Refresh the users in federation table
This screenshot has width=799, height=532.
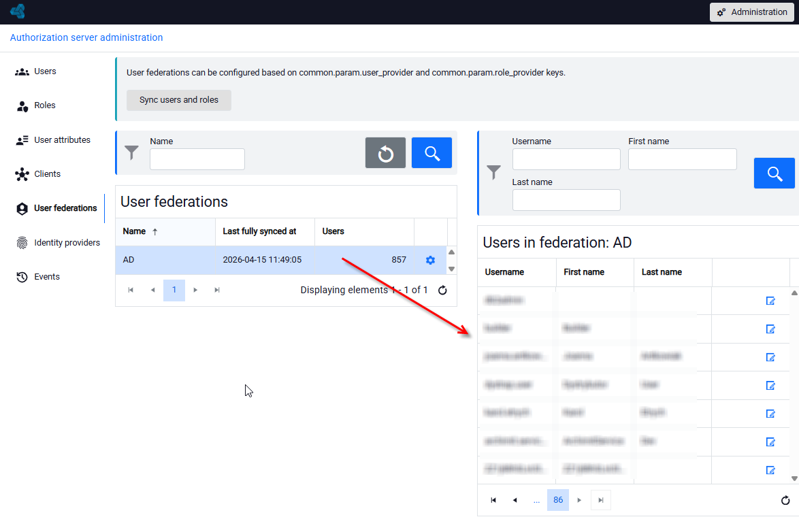click(785, 501)
